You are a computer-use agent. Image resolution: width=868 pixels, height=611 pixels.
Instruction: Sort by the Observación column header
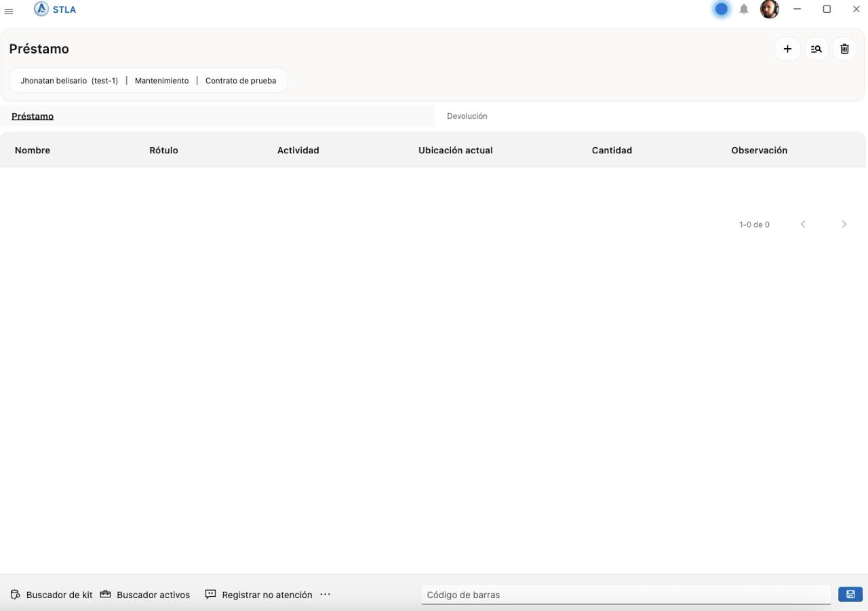tap(759, 151)
